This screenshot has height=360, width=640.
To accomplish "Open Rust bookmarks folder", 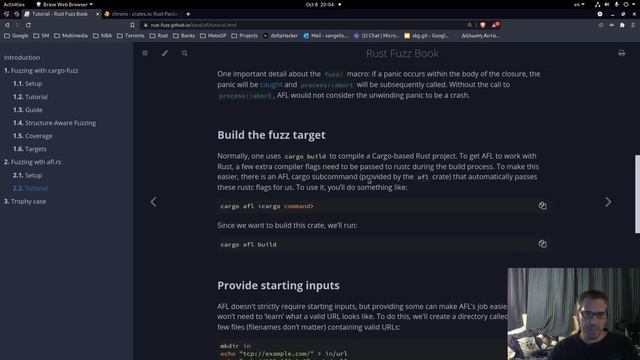I will point(159,36).
